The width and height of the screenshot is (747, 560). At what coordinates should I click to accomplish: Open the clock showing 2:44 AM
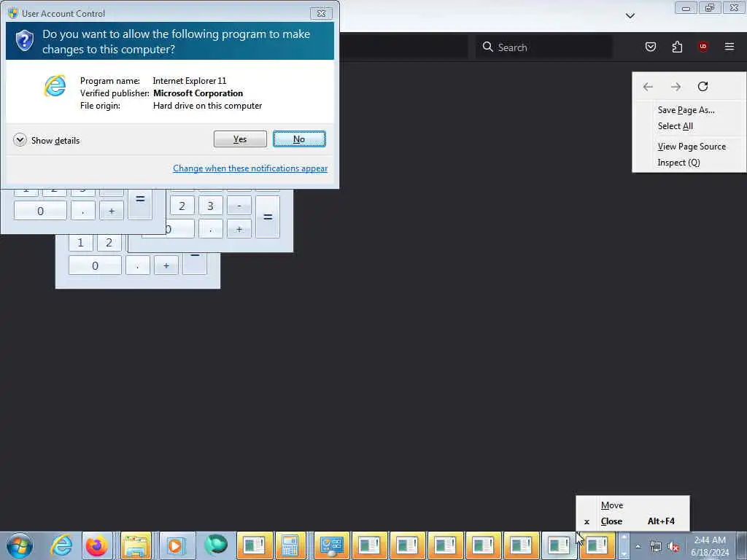tap(709, 546)
